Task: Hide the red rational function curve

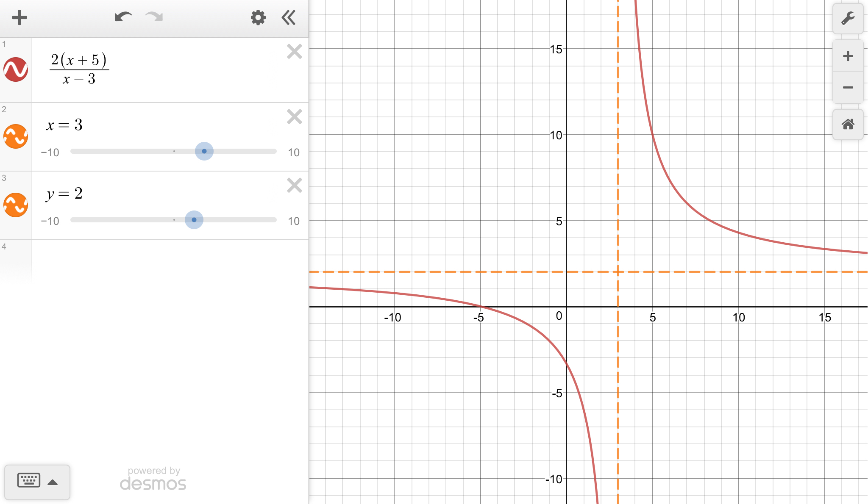Action: point(16,69)
